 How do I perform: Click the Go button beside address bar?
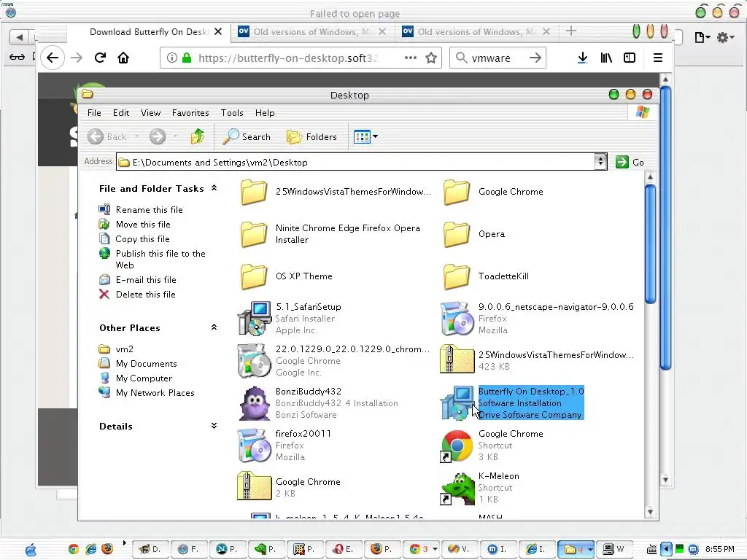[630, 162]
